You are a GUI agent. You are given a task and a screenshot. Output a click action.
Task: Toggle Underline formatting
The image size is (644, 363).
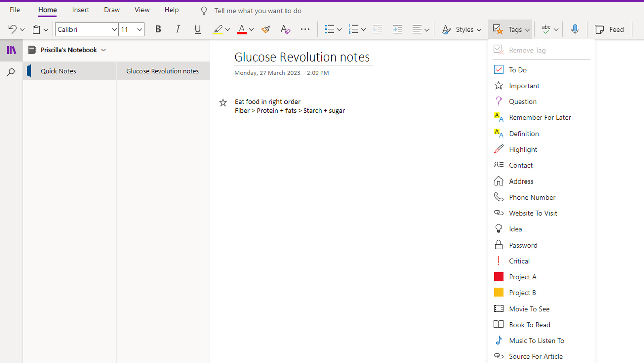point(197,30)
